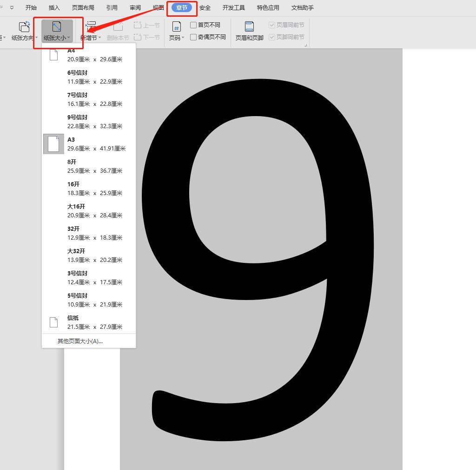The height and width of the screenshot is (470, 476).
Task: Click the 纸张方向 (paper orientation) icon
Action: 24,26
